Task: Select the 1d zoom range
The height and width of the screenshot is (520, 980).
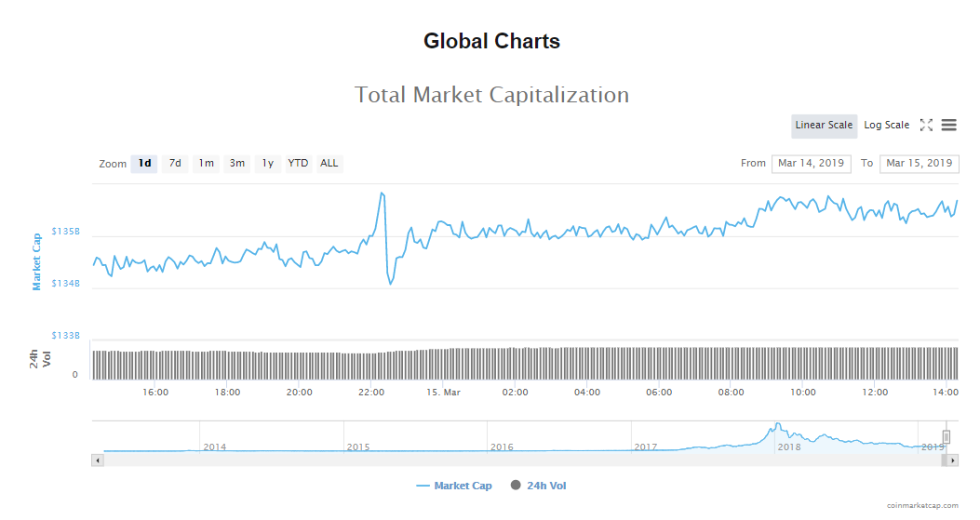Action: [x=144, y=164]
